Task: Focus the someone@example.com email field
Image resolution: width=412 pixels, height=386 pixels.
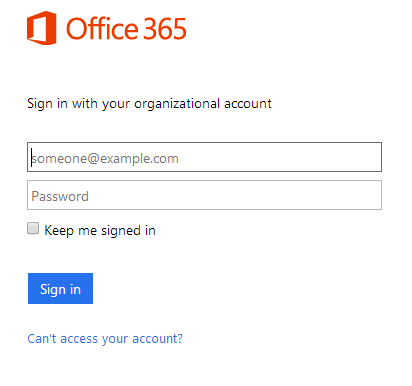Action: coord(204,157)
